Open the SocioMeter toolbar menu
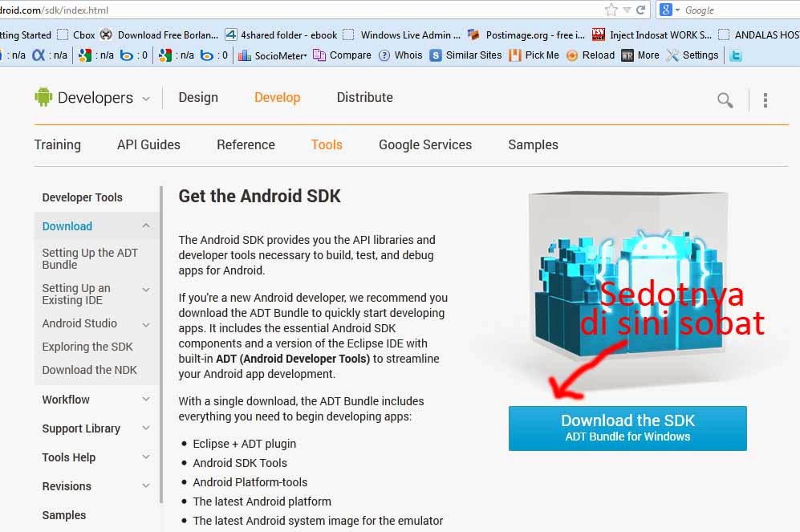Screen dimensions: 800x532 [273, 55]
